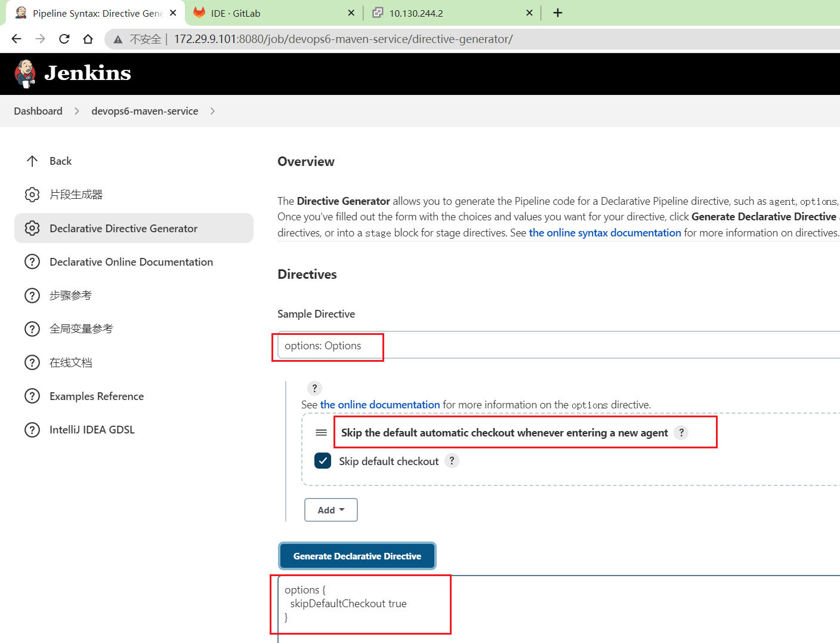Viewport: 840px width, 643px height.
Task: Click the 'Directives' heading
Action: point(307,275)
